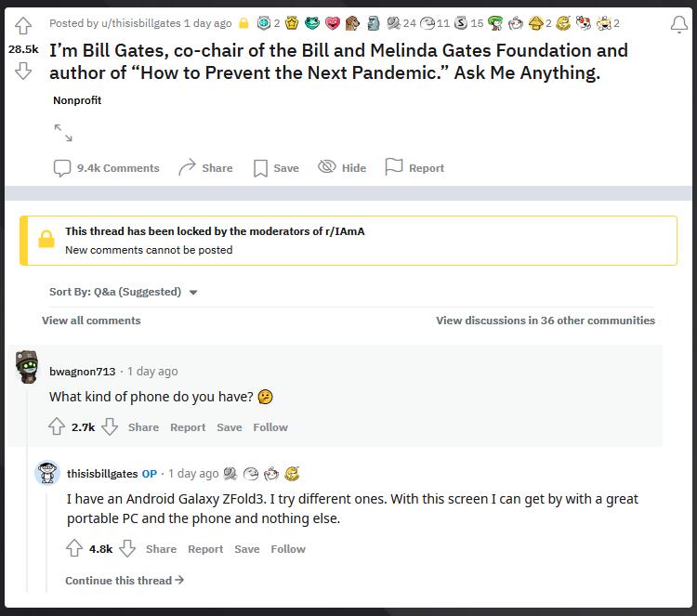Click View all comments link
697x616 pixels.
tap(91, 321)
